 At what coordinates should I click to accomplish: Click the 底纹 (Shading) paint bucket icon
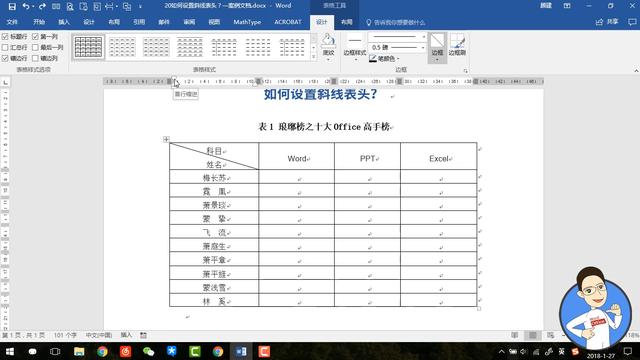pyautogui.click(x=328, y=41)
